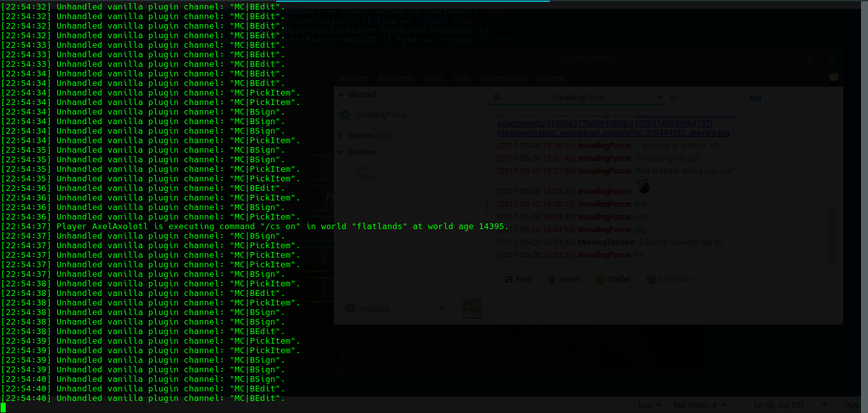Open the Options menu in Pidgin
Image resolution: width=868 pixels, height=413 pixels.
pyautogui.click(x=551, y=78)
